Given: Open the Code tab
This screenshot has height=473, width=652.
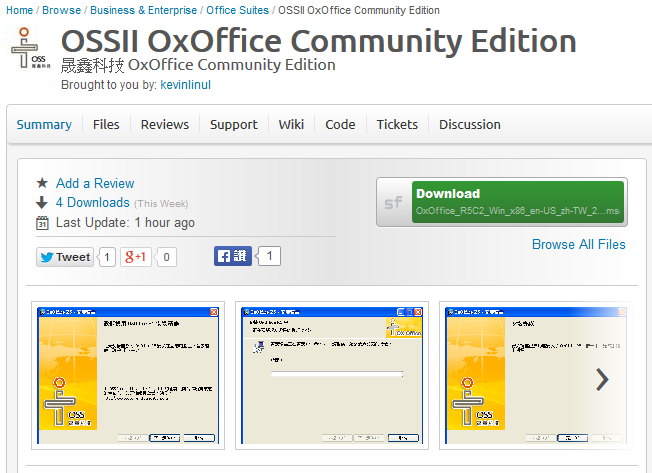Looking at the screenshot, I should coord(340,125).
